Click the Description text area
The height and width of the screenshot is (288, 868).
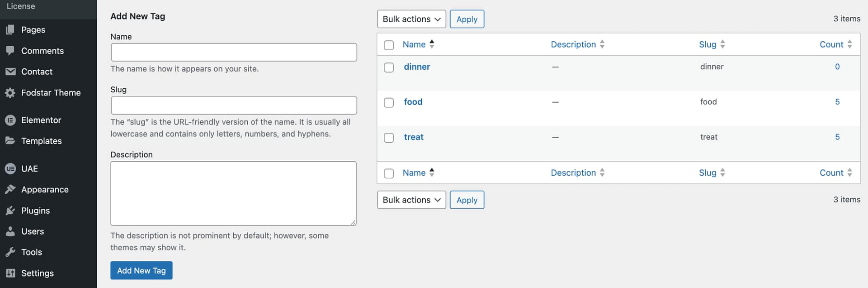point(233,193)
